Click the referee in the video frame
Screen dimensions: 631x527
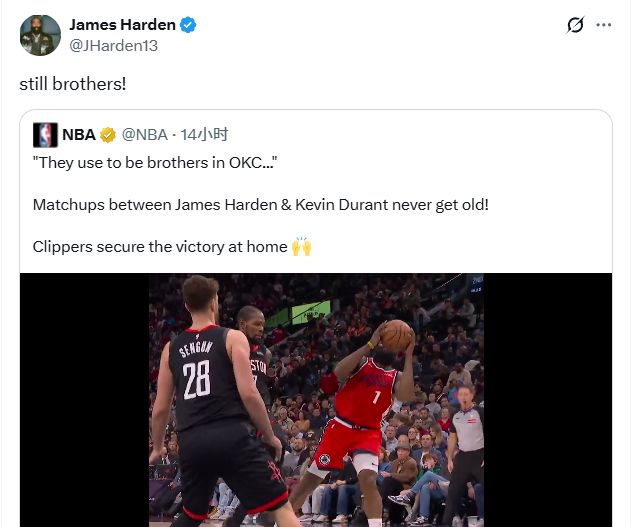467,451
